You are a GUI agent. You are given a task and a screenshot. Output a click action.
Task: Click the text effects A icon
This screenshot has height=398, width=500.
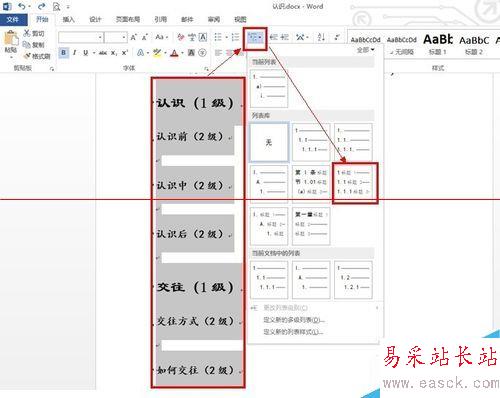coord(141,53)
